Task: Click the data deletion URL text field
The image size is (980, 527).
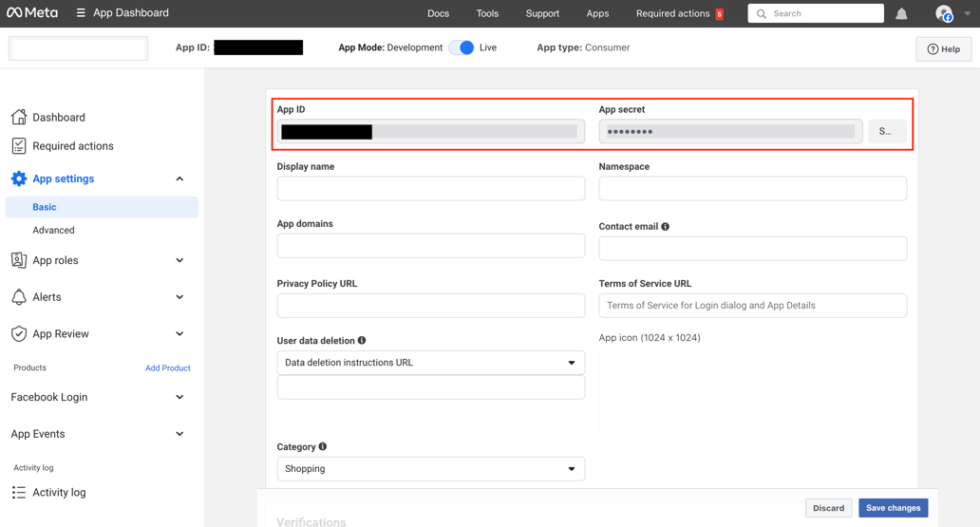Action: pyautogui.click(x=430, y=387)
